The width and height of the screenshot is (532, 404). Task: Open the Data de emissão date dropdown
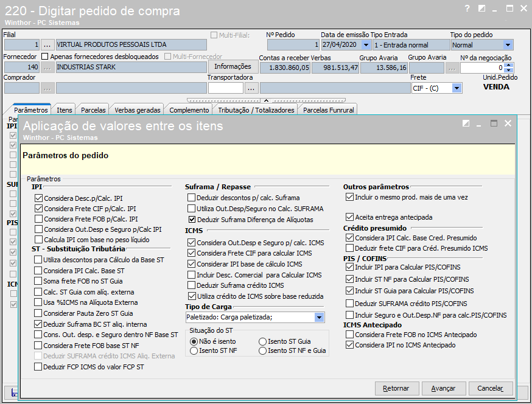(x=366, y=45)
